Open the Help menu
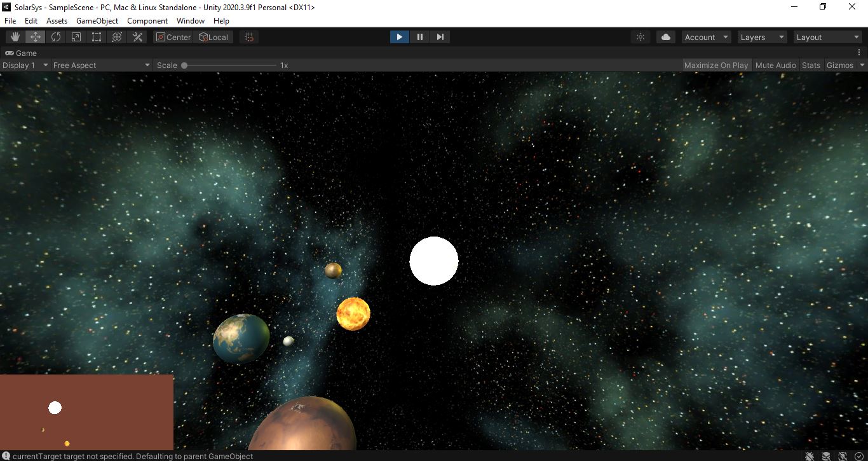The height and width of the screenshot is (461, 868). point(221,20)
